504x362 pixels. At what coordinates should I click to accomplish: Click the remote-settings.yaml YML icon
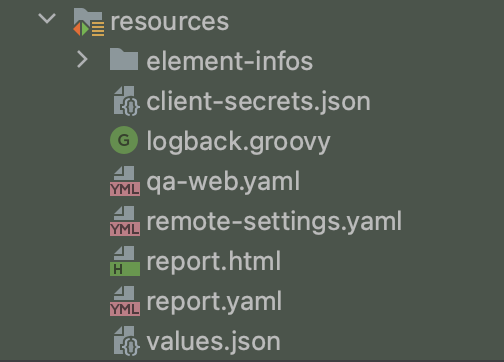coord(125,221)
